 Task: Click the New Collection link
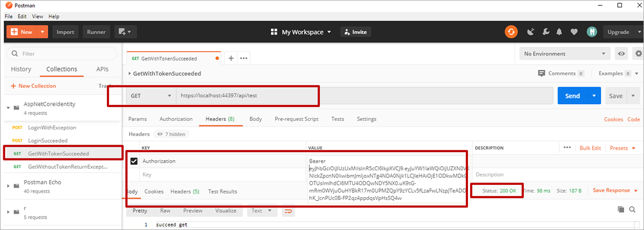coord(33,86)
